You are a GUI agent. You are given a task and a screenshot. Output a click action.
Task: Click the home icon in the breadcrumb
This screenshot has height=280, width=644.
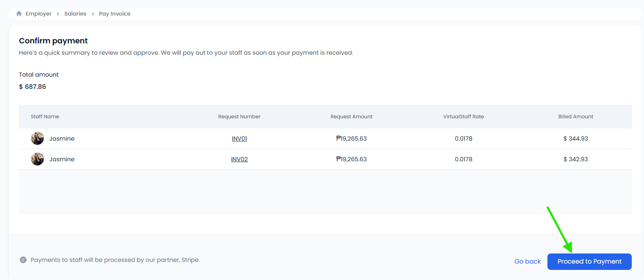(x=19, y=14)
